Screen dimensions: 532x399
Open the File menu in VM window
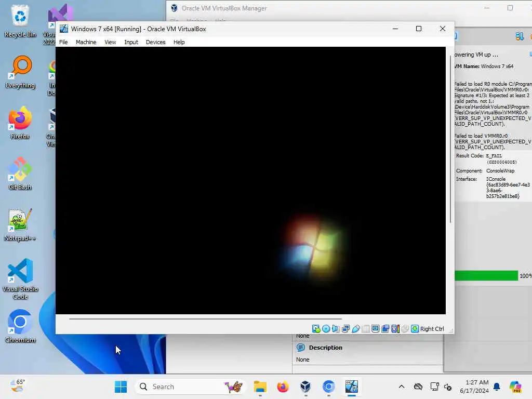[63, 42]
